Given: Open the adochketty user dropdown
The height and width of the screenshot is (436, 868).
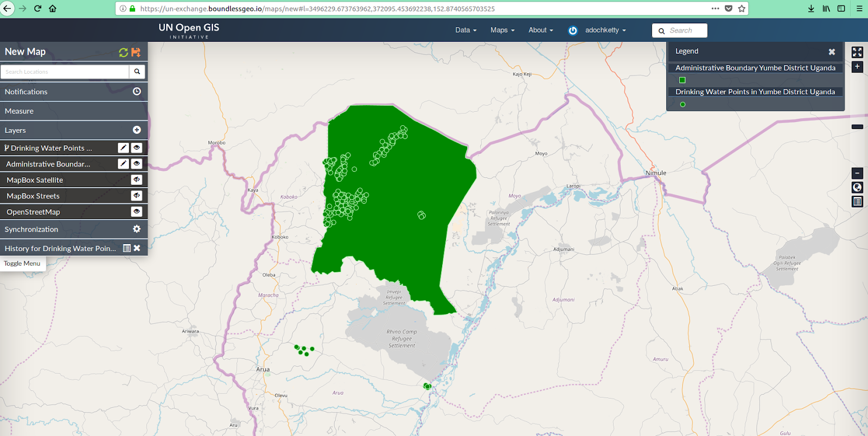Looking at the screenshot, I should coord(605,30).
